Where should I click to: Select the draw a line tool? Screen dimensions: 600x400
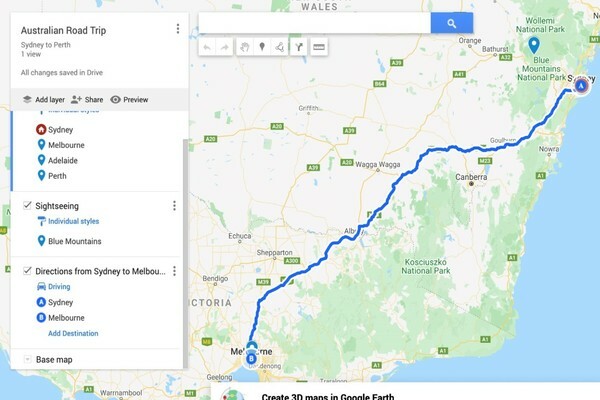tap(280, 47)
